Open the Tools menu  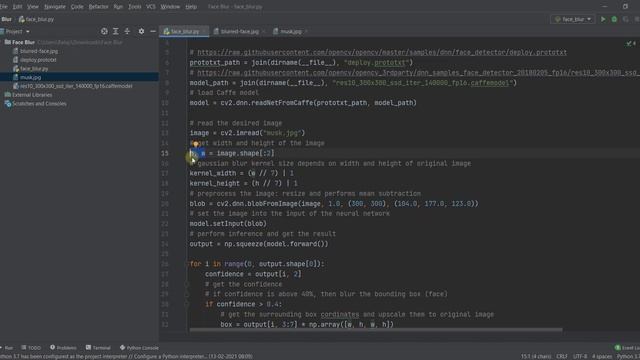tap(135, 7)
